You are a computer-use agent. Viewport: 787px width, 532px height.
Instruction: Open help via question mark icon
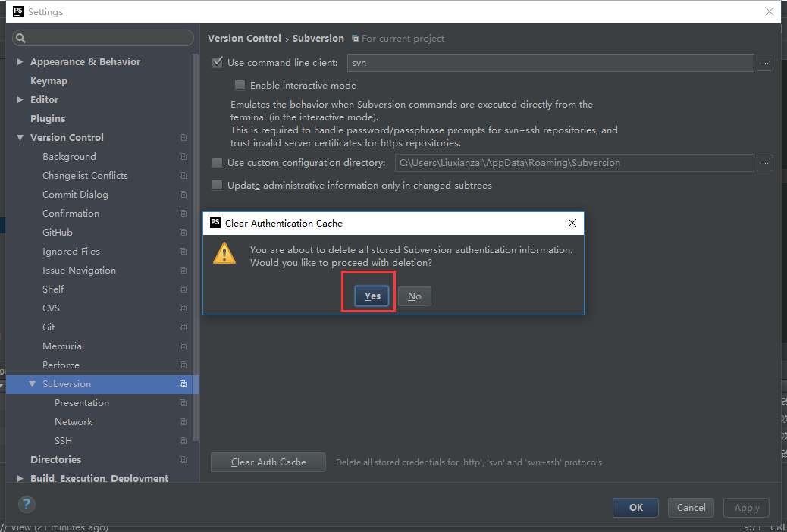click(x=27, y=504)
